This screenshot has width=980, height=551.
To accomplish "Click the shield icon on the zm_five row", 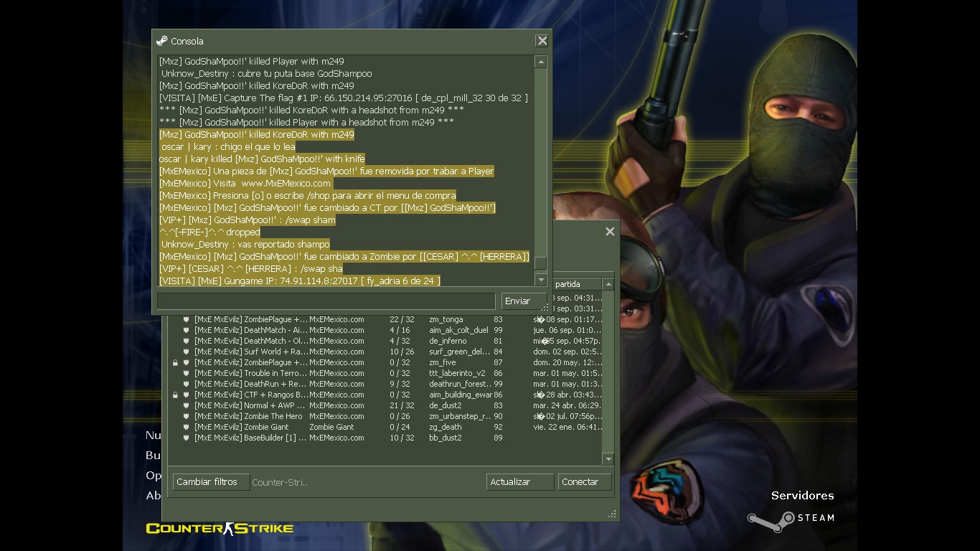I will coord(186,362).
